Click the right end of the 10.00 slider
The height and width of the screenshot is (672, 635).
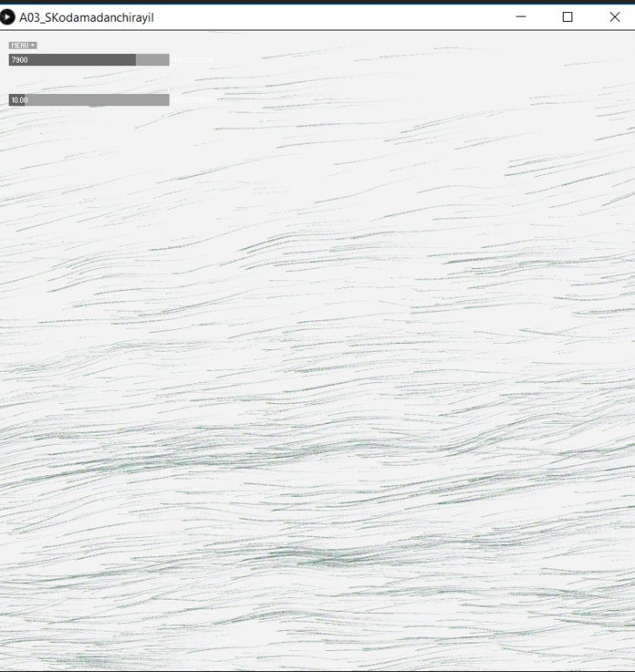tap(164, 100)
